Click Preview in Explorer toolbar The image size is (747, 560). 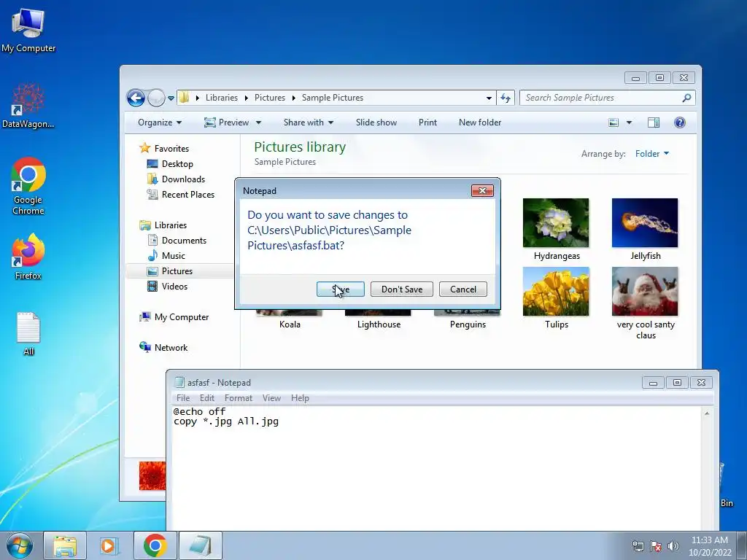227,122
